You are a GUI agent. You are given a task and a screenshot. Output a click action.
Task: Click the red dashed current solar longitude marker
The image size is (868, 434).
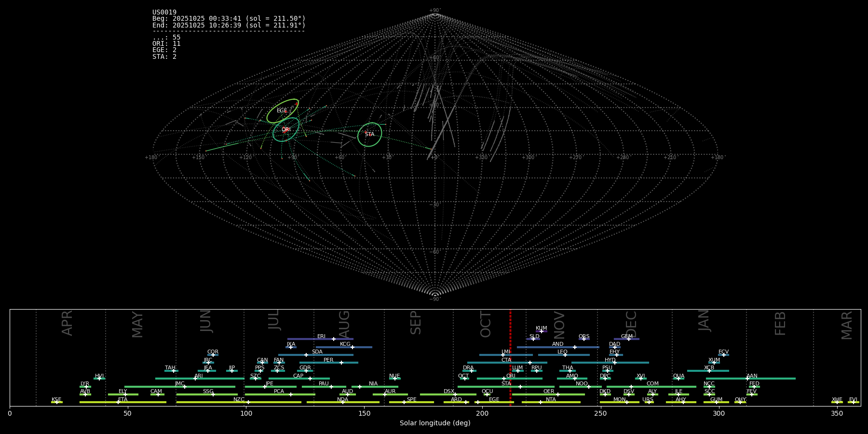pos(510,357)
